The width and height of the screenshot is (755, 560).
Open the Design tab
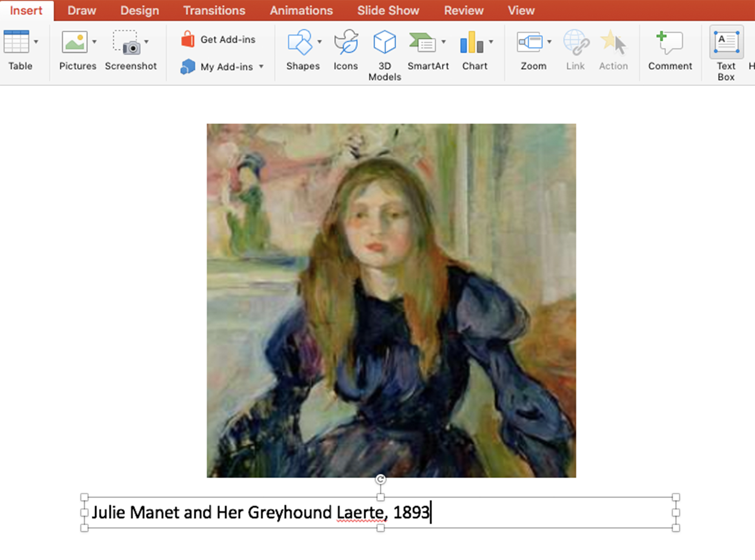click(140, 11)
